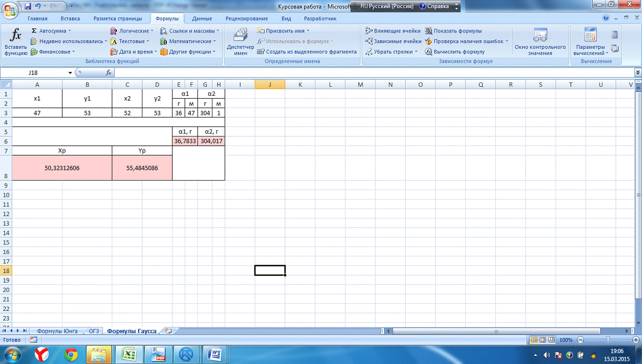This screenshot has height=364, width=642.
Task: Click the Office button logo
Action: coord(9,9)
